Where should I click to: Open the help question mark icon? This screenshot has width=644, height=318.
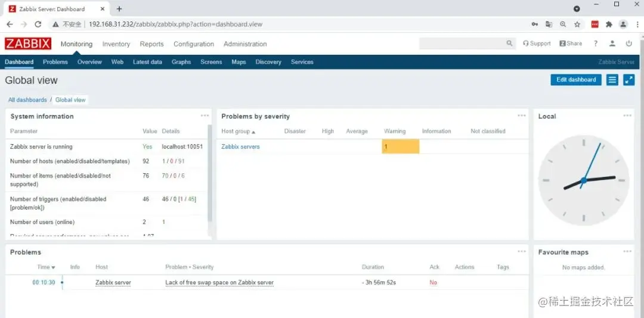point(596,43)
